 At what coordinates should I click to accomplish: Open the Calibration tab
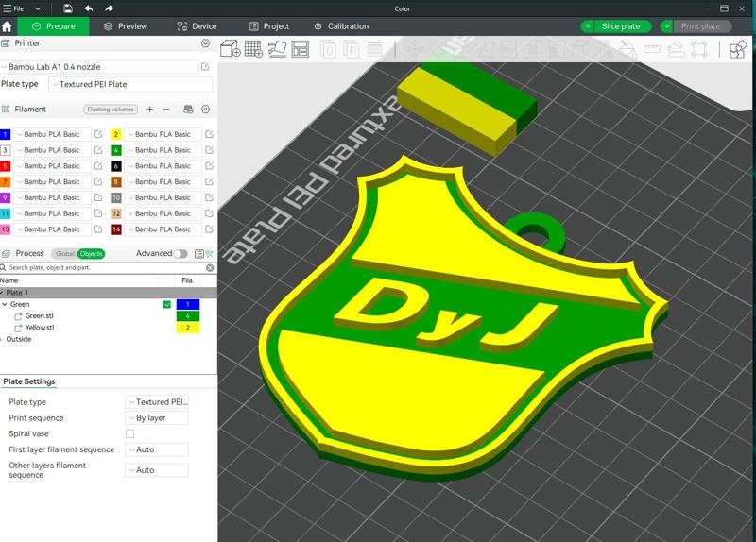coord(341,26)
